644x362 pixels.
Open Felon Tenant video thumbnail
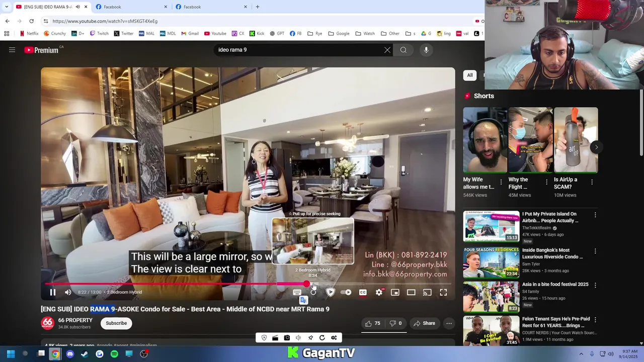pyautogui.click(x=491, y=330)
